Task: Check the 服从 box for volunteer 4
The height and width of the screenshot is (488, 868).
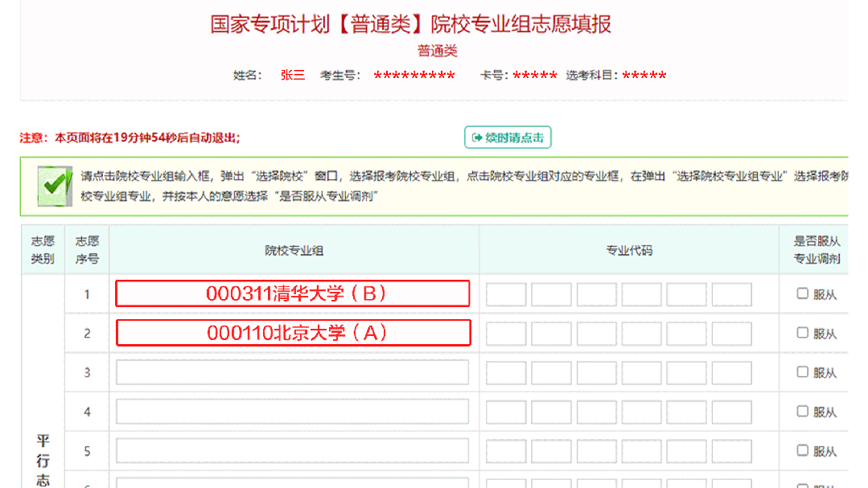Action: point(802,410)
